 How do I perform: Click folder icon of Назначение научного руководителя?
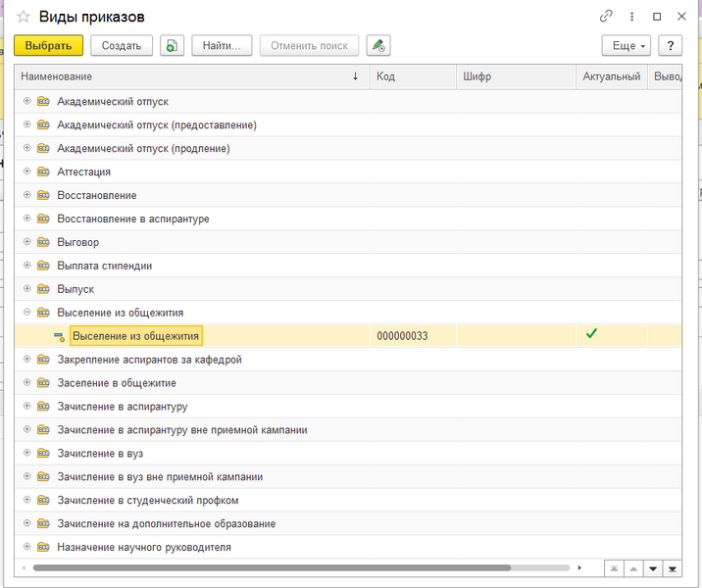point(43,547)
